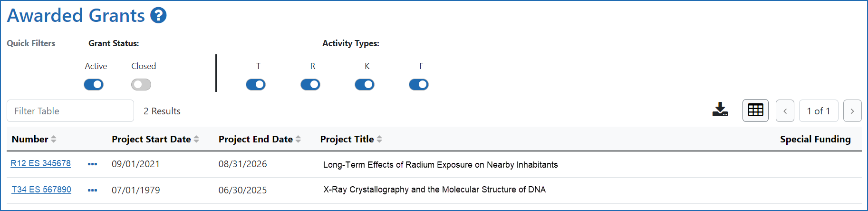Viewport: 868px width, 211px height.
Task: Switch off the K activity type toggle
Action: 365,85
